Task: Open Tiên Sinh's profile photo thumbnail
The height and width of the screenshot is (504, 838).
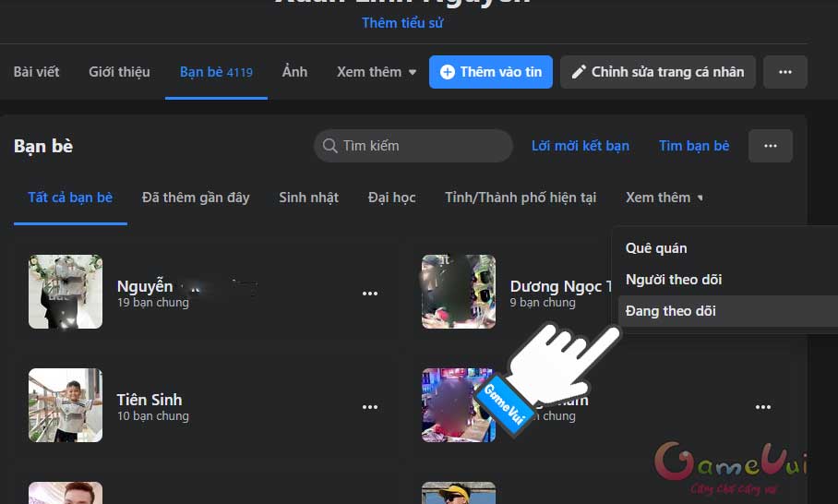Action: [x=66, y=406]
